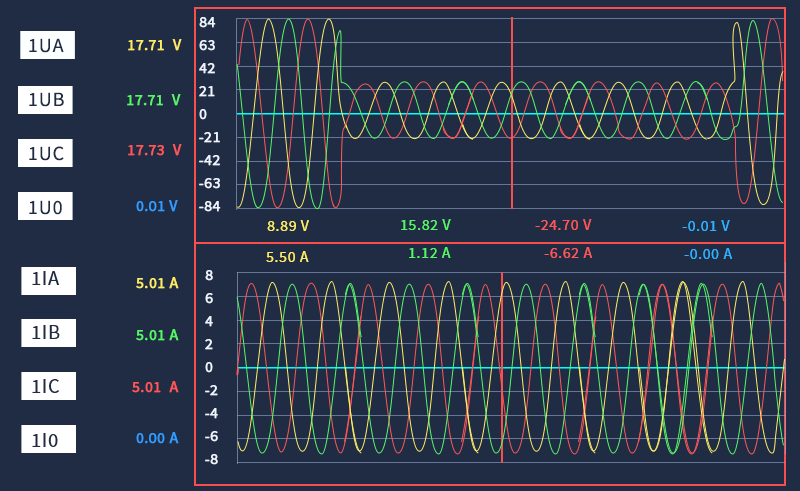Click the -84 label on voltage axis
800x491 pixels.
click(x=209, y=207)
